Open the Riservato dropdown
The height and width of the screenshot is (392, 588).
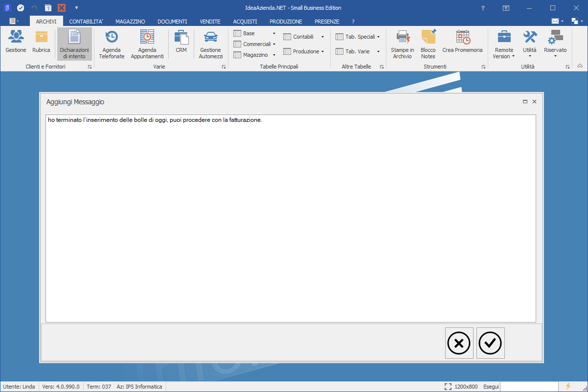[555, 44]
